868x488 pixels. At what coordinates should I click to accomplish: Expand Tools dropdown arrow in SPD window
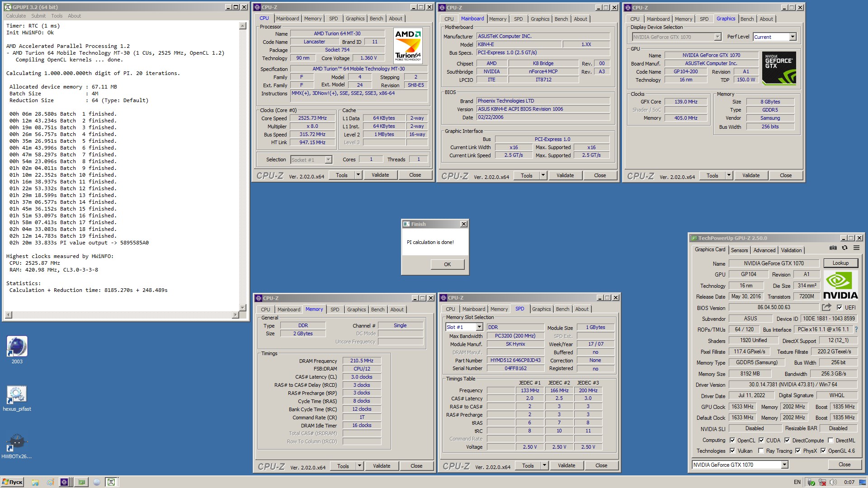click(544, 465)
